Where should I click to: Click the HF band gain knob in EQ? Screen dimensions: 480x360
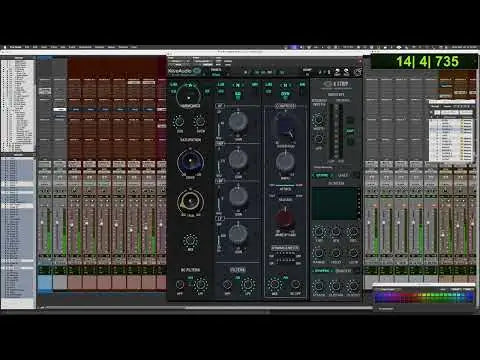coord(238,121)
